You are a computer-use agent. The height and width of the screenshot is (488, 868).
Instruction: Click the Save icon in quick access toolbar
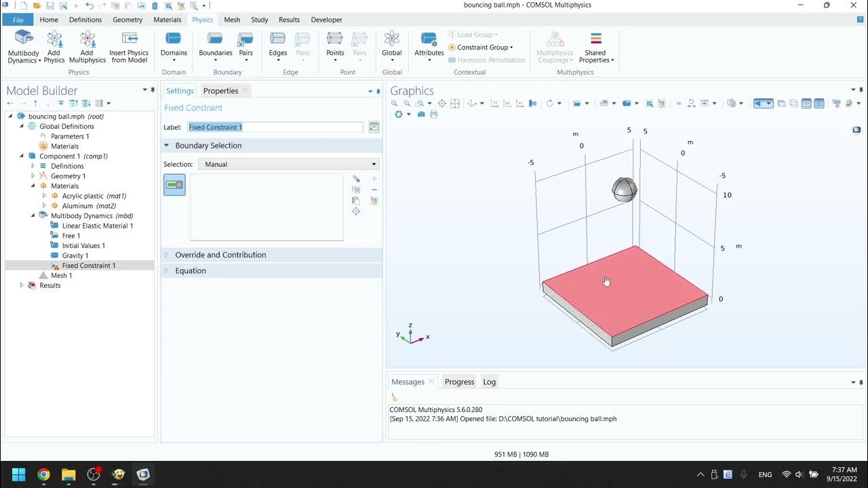(50, 5)
